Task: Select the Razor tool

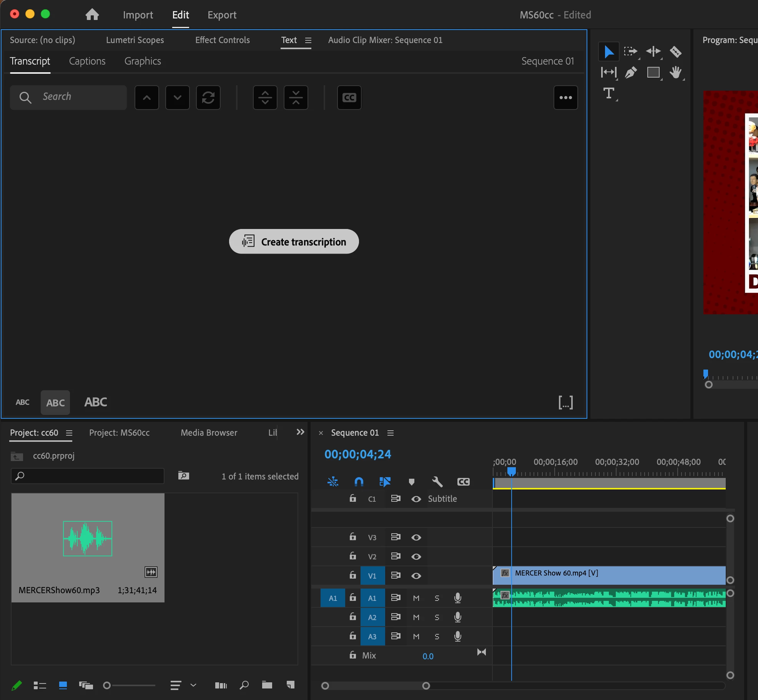Action: pos(675,51)
